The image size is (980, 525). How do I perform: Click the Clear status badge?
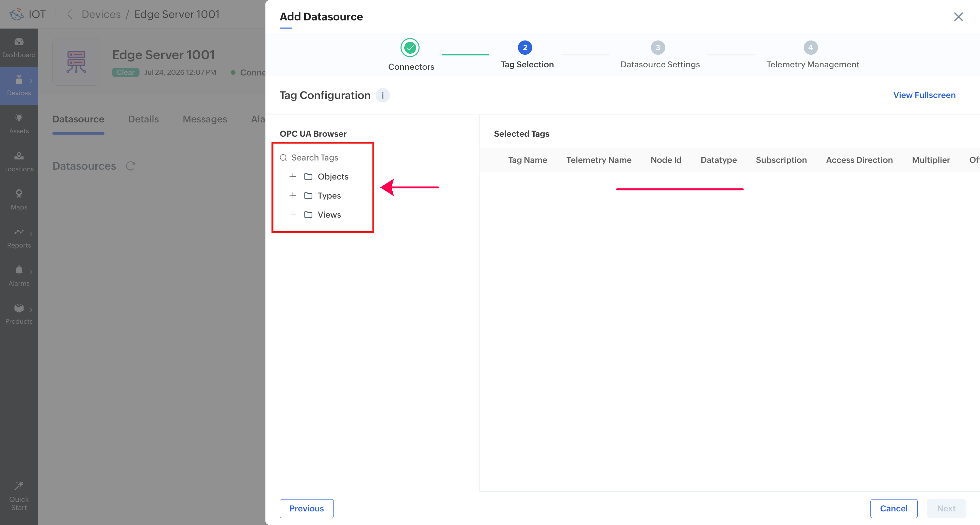(126, 72)
